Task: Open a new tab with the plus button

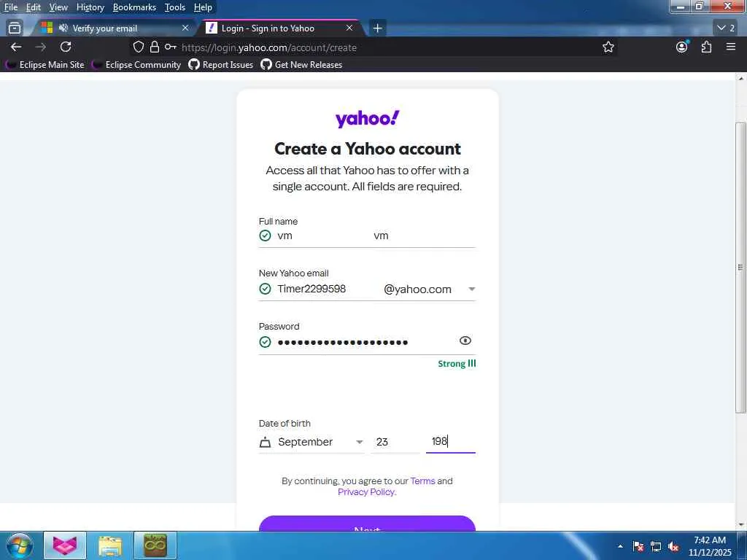Action: pos(377,28)
